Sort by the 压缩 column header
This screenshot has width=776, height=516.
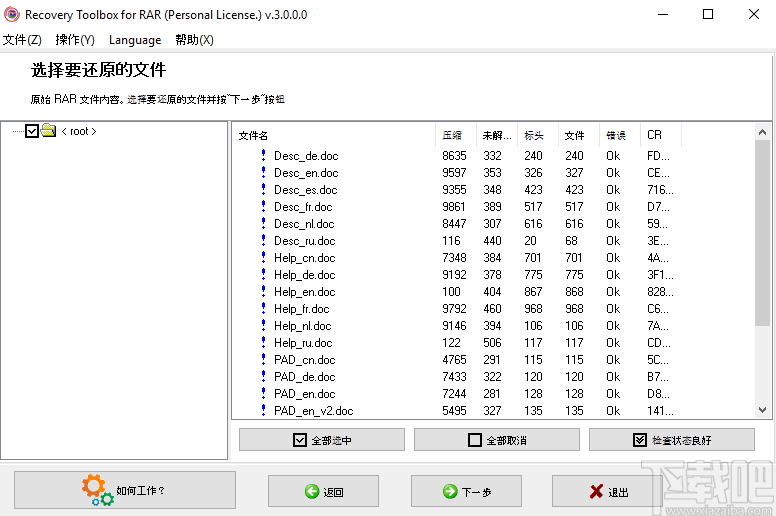456,135
